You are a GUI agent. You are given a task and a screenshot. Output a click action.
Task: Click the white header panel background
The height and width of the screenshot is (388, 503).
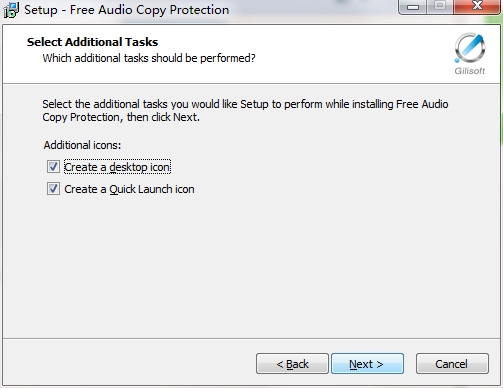(x=333, y=53)
